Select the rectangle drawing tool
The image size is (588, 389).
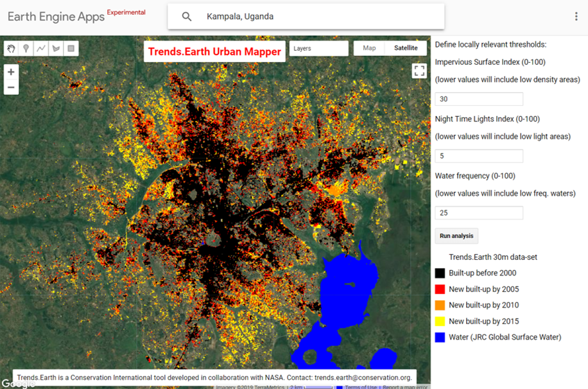[x=70, y=48]
